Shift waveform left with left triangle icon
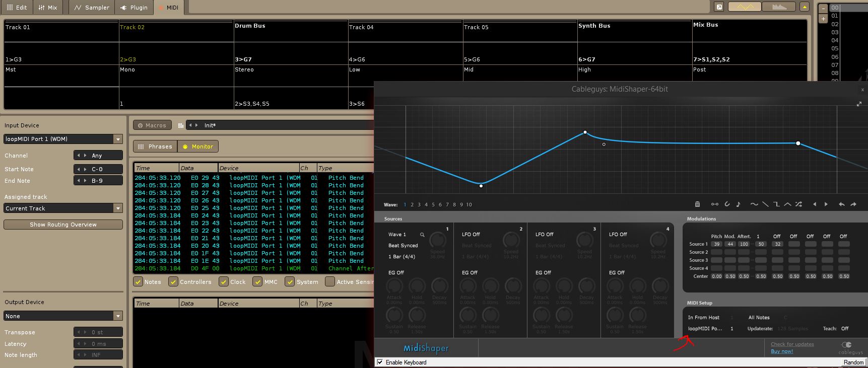868x368 pixels. pyautogui.click(x=815, y=204)
